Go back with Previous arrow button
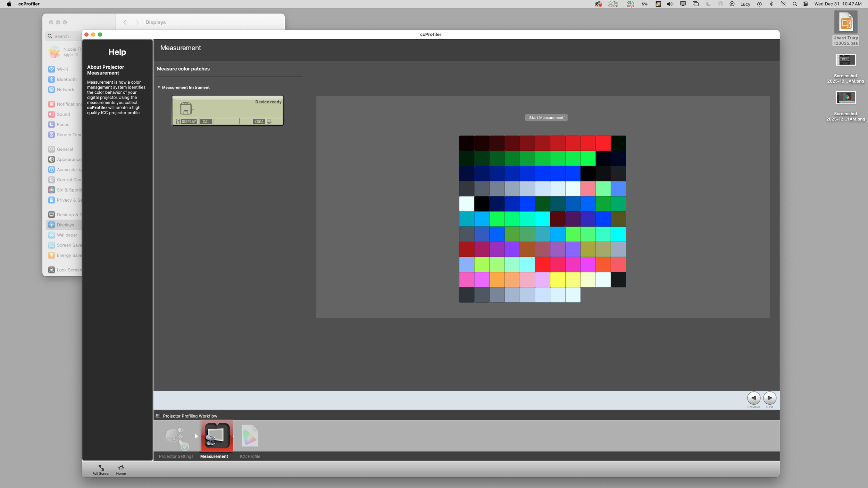 (753, 398)
